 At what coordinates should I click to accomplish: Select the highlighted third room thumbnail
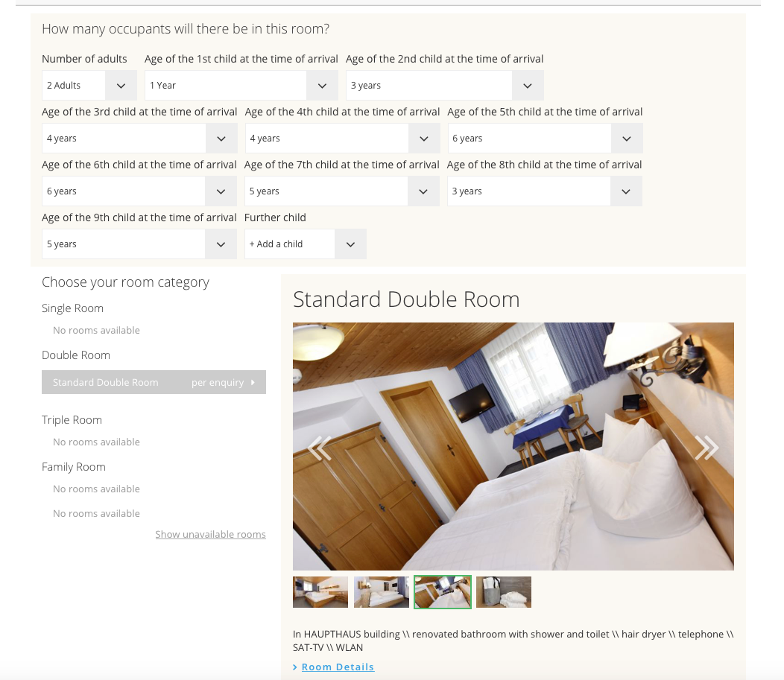pyautogui.click(x=443, y=592)
